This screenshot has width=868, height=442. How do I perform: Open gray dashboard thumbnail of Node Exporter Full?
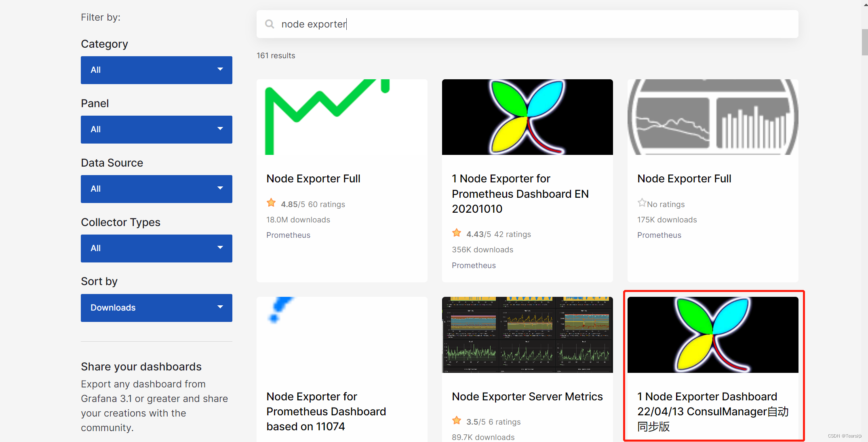point(713,117)
